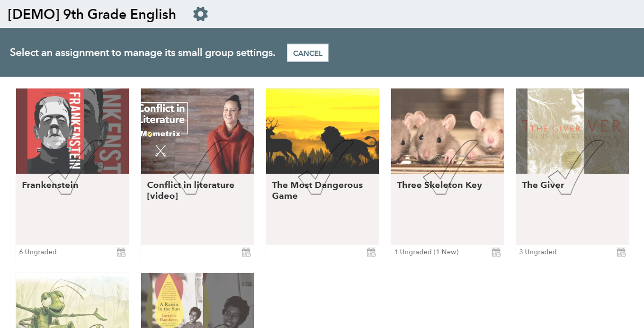Open A Raisin in the Sun thumbnail
Screen dimensions: 644x328
(197, 301)
